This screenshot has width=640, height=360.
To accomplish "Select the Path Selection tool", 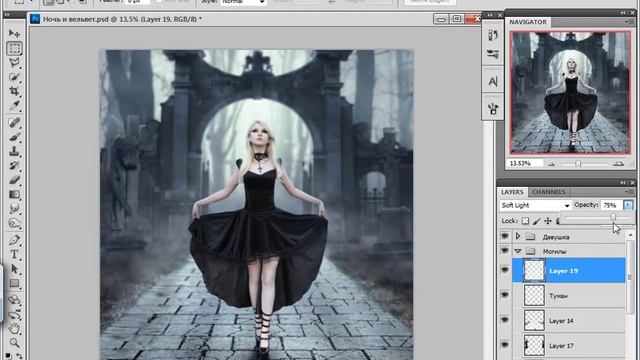I will click(x=14, y=269).
